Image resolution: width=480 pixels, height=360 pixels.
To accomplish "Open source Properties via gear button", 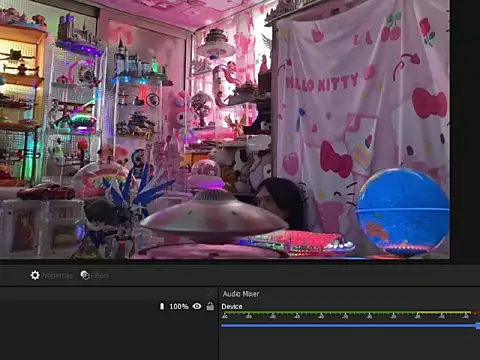I will (x=51, y=275).
